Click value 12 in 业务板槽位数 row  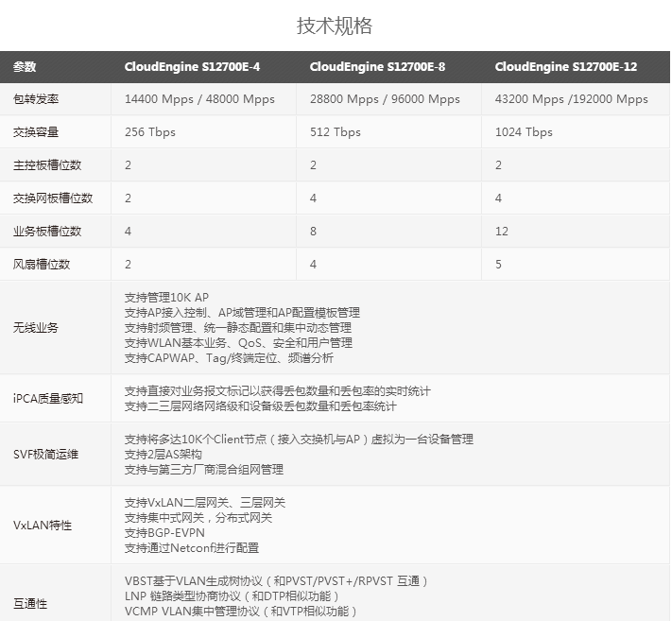(502, 231)
